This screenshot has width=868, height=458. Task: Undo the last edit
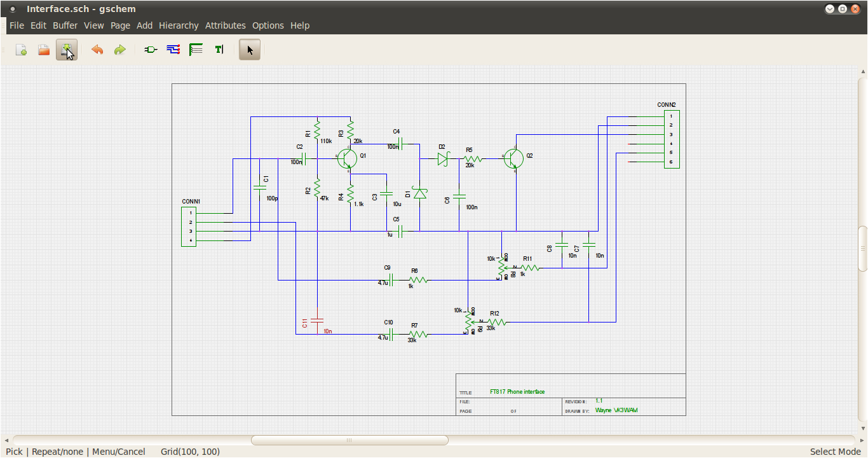click(x=97, y=49)
